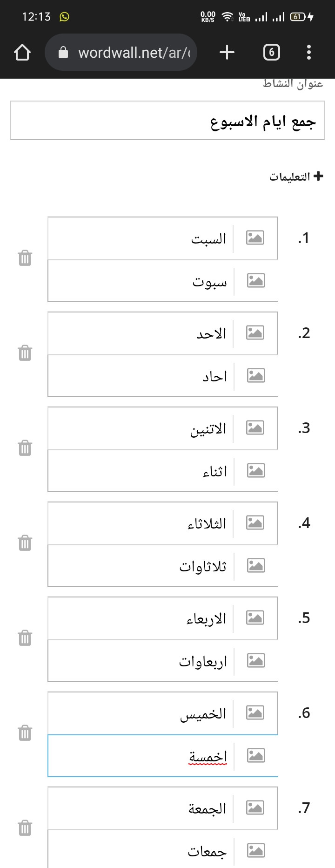Insert image next to اخمسة
Screen dimensions: 335x868
(255, 756)
